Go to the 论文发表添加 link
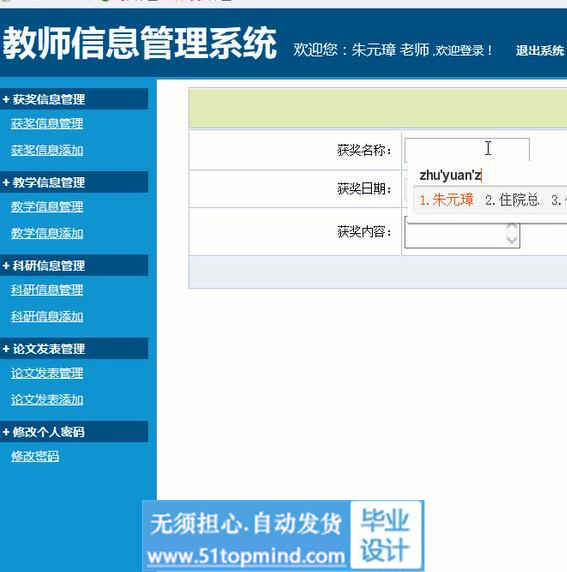The width and height of the screenshot is (567, 572). 47,400
